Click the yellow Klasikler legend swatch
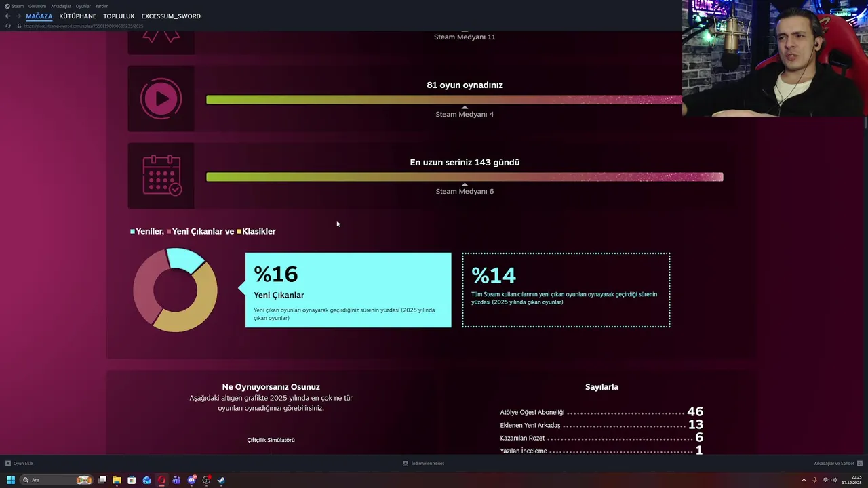 [239, 232]
